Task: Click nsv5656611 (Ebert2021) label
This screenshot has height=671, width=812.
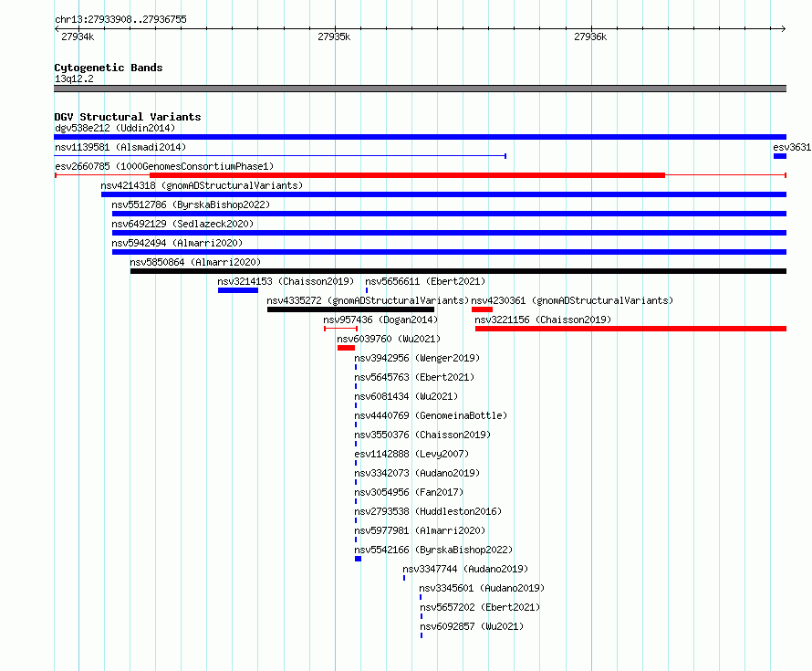Action: pos(425,281)
